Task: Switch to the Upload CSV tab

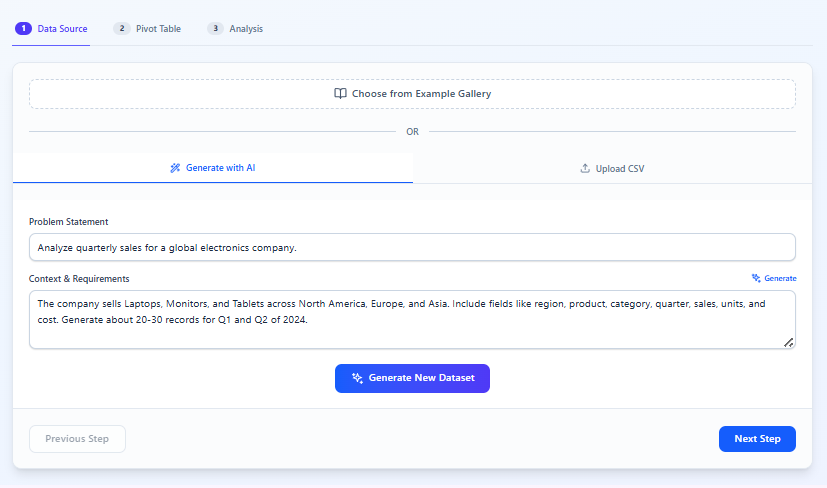Action: [x=612, y=169]
